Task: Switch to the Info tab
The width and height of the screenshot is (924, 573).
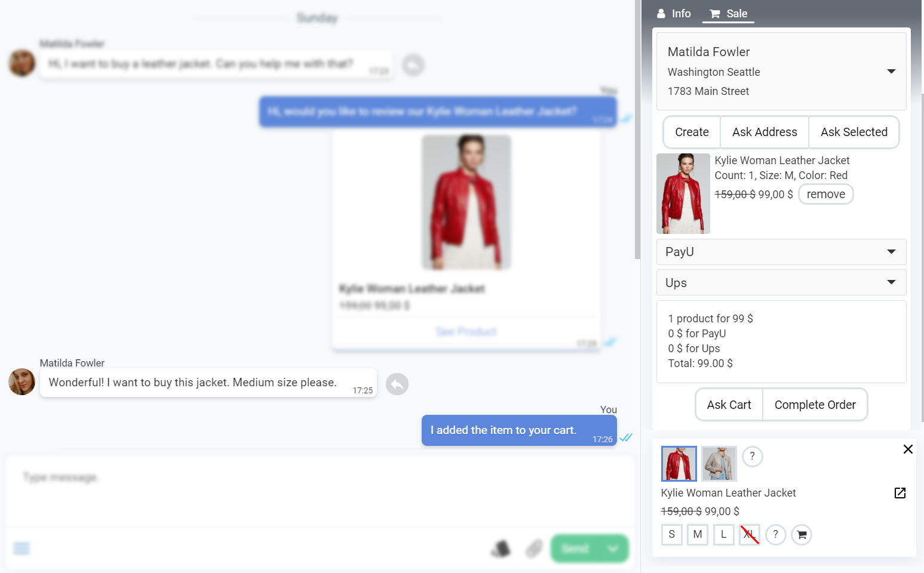Action: (x=674, y=14)
